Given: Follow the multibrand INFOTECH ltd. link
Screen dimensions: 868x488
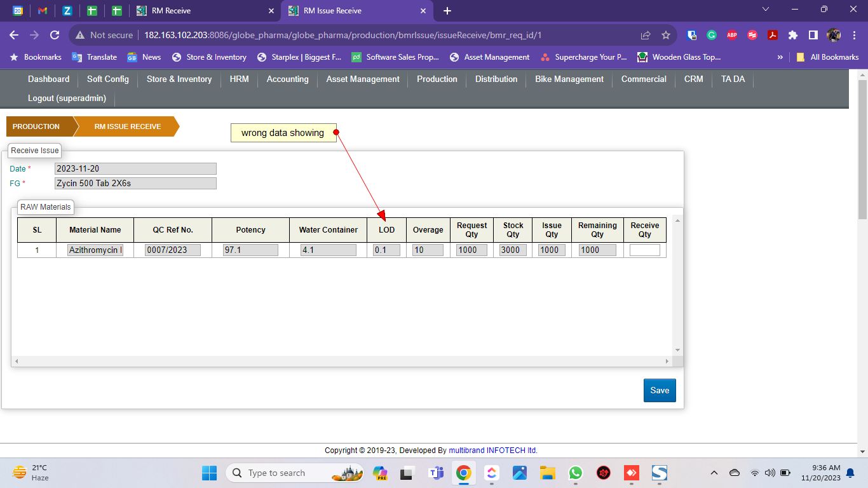Looking at the screenshot, I should (x=493, y=451).
